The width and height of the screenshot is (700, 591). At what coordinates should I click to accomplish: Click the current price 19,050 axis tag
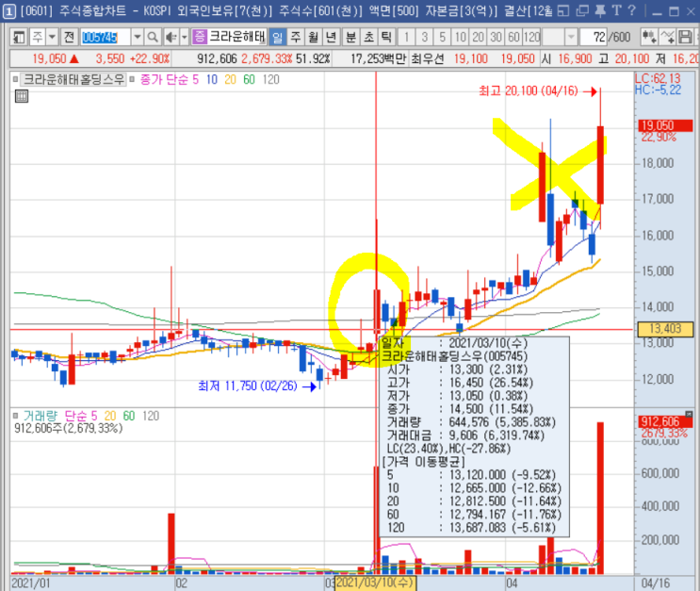point(665,125)
